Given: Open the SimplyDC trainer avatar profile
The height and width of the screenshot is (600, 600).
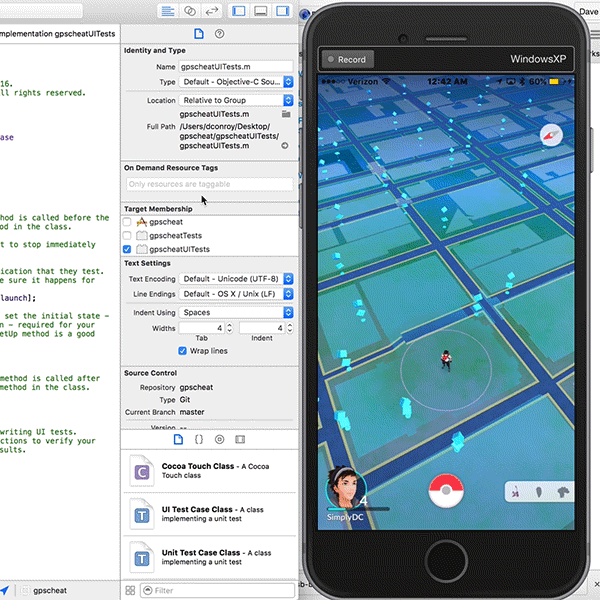Looking at the screenshot, I should [344, 489].
